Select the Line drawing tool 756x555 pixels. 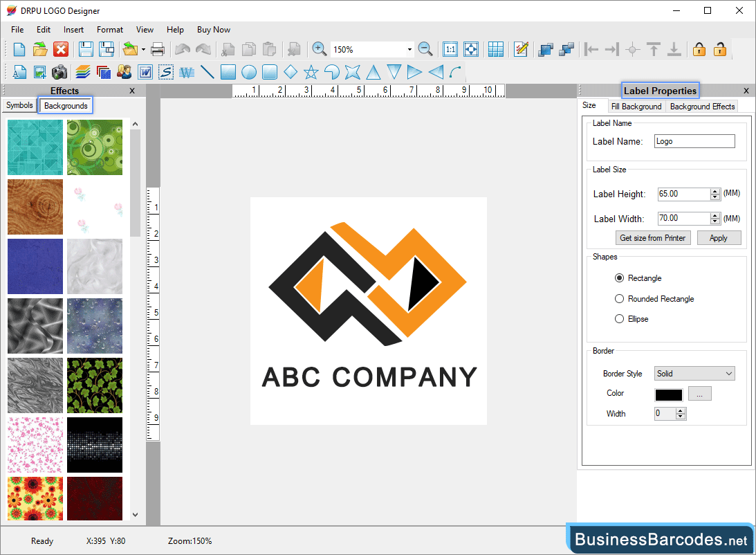[x=208, y=73]
